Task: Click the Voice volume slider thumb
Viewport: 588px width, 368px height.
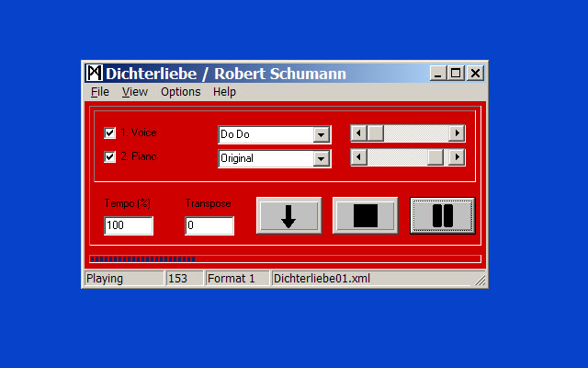Action: 376,133
